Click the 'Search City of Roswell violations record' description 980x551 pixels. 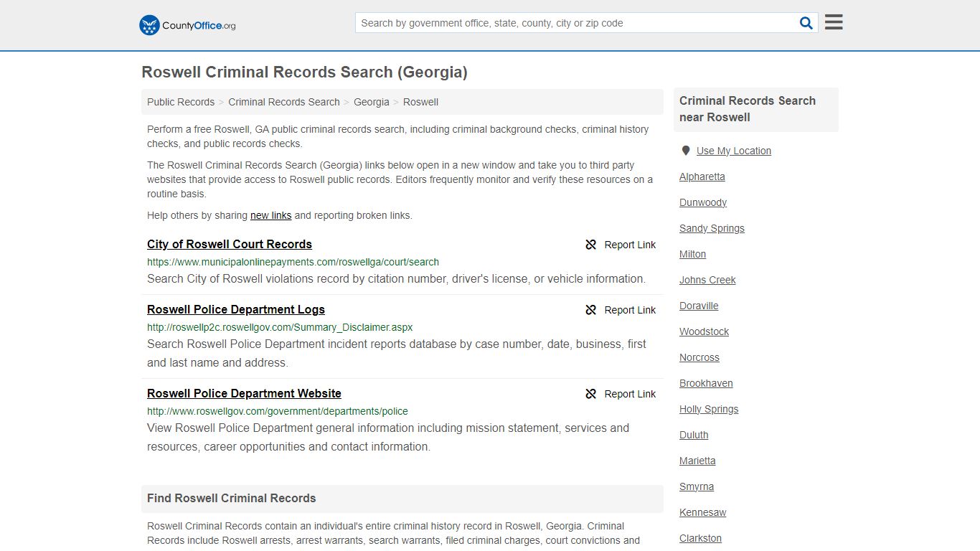396,278
